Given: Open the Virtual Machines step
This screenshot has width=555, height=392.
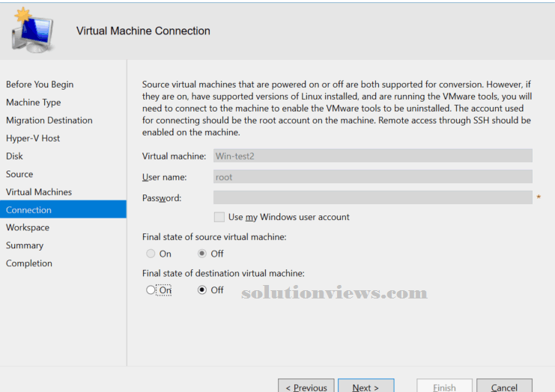Looking at the screenshot, I should click(39, 192).
